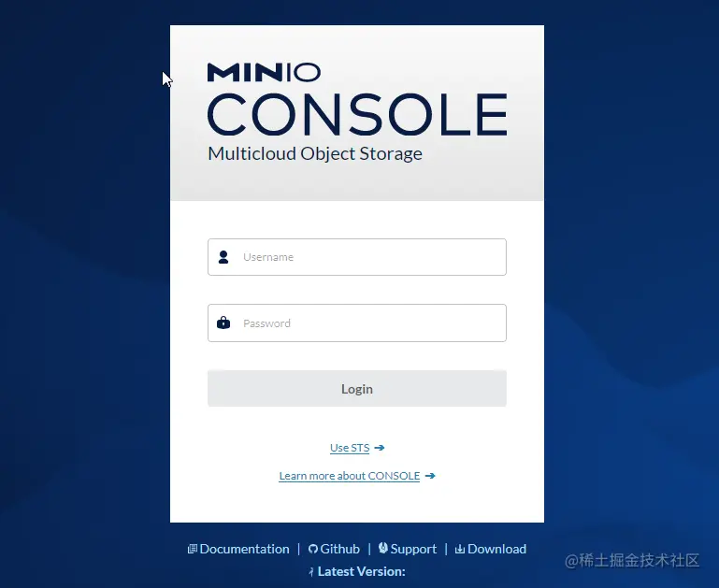719x588 pixels.
Task: Click the Latest Version text
Action: pyautogui.click(x=361, y=571)
